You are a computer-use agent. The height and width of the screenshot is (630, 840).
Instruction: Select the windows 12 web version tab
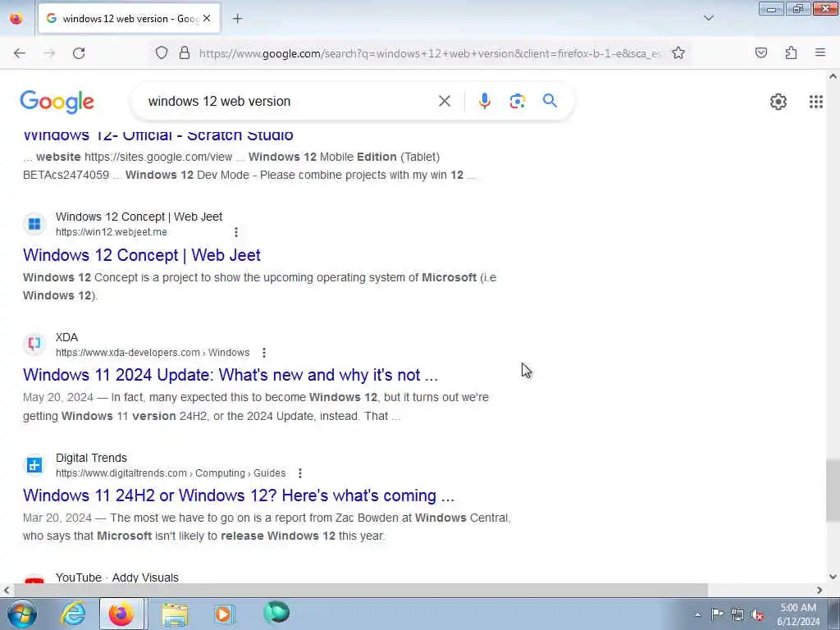(x=129, y=19)
